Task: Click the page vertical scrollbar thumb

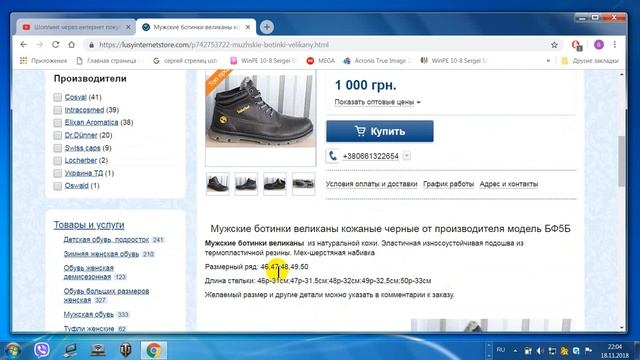Action: tap(622, 161)
